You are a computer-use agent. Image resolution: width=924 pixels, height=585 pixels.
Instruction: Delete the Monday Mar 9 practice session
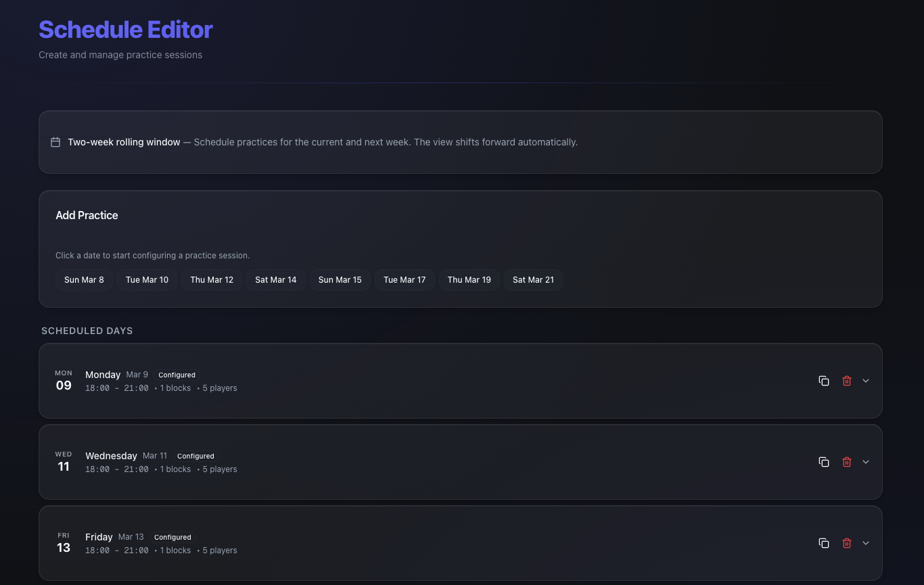click(847, 381)
